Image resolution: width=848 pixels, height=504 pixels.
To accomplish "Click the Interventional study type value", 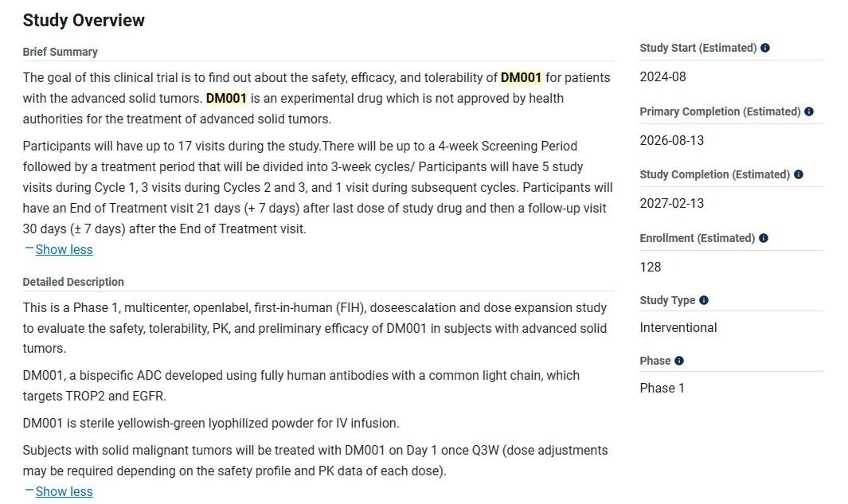I will click(x=678, y=328).
